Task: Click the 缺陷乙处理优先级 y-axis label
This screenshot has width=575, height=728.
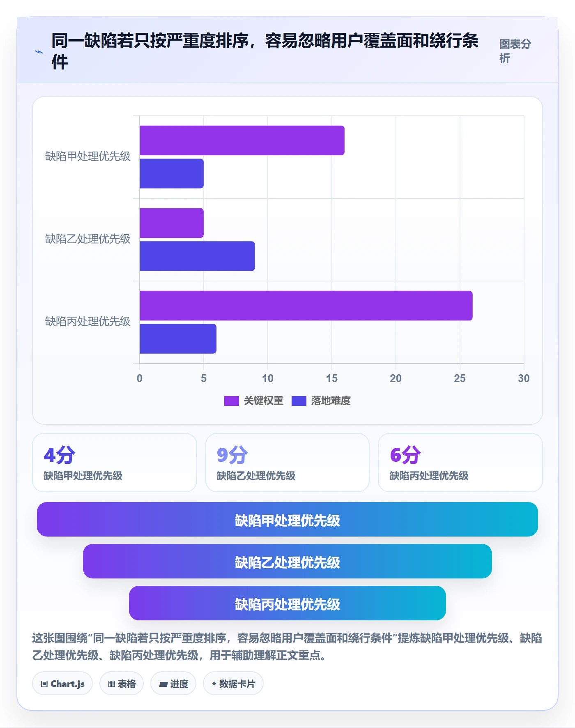Action: [x=87, y=239]
